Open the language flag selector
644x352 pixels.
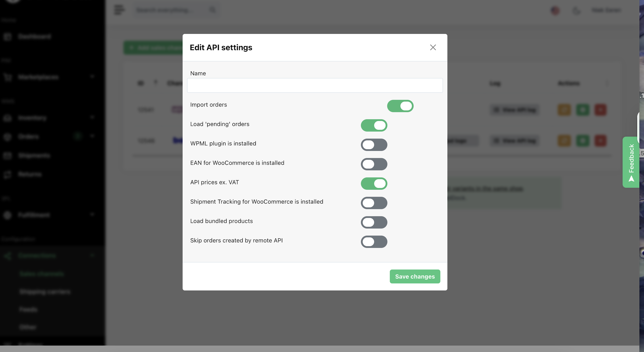555,11
